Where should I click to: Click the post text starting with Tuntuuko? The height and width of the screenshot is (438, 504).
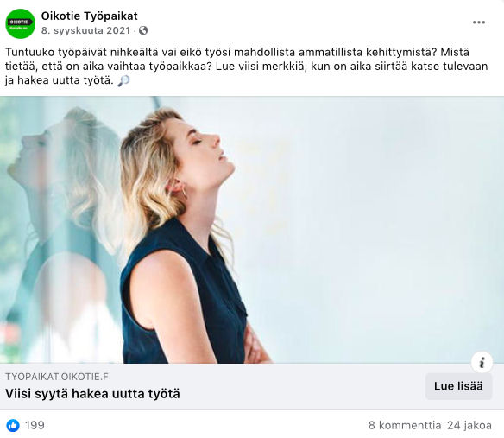pyautogui.click(x=247, y=67)
